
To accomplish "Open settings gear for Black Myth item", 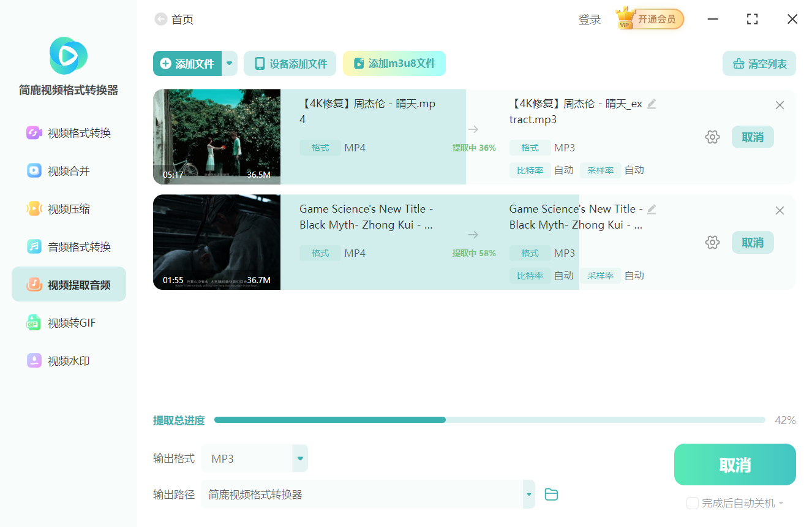I will coord(712,243).
